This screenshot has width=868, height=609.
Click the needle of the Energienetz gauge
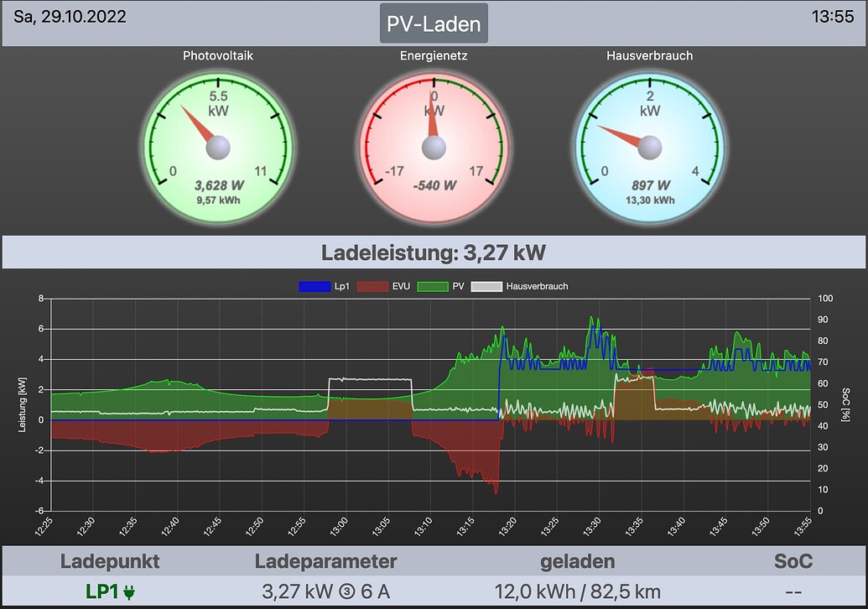click(x=432, y=117)
